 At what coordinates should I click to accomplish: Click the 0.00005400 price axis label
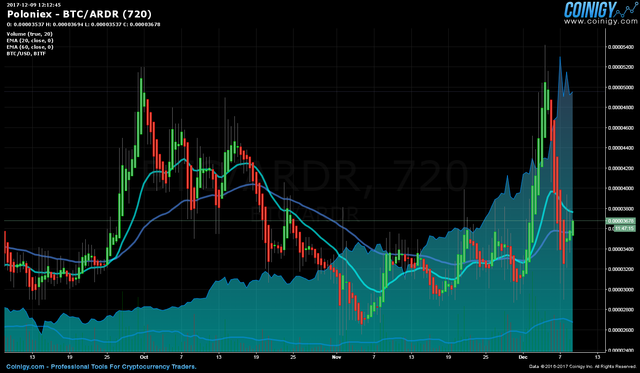point(621,47)
